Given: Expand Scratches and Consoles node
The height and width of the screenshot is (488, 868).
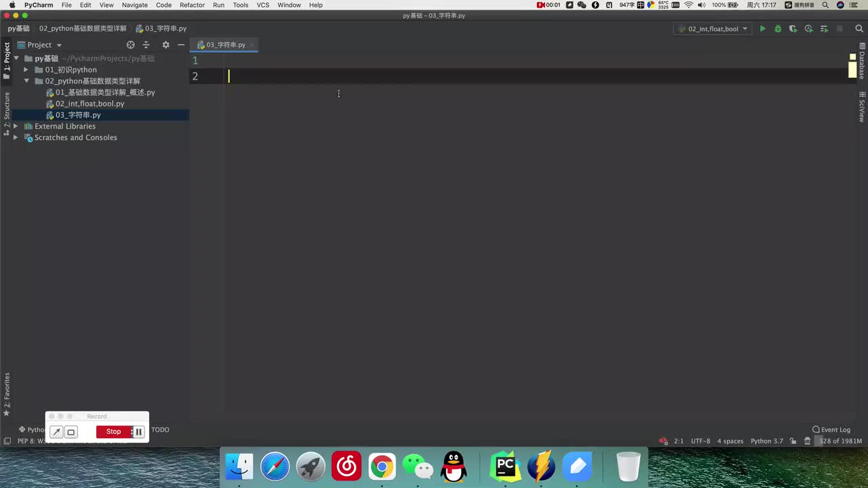Looking at the screenshot, I should click(x=16, y=138).
